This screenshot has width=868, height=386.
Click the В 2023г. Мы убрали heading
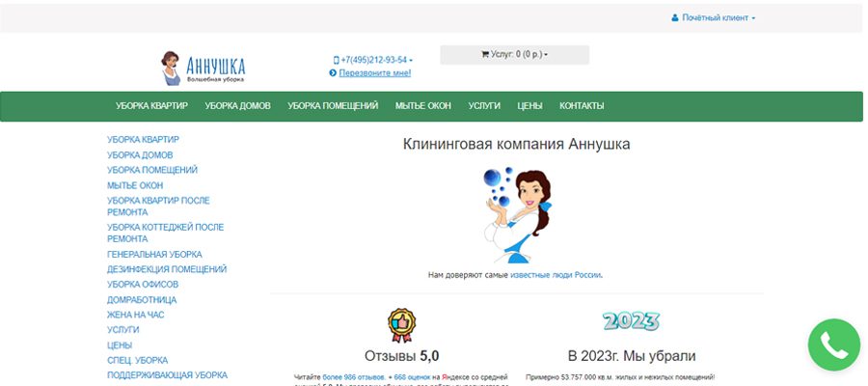coord(632,355)
